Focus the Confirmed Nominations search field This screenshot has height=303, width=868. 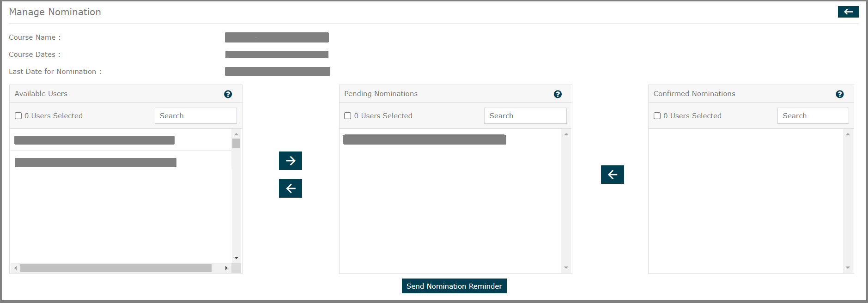(813, 116)
